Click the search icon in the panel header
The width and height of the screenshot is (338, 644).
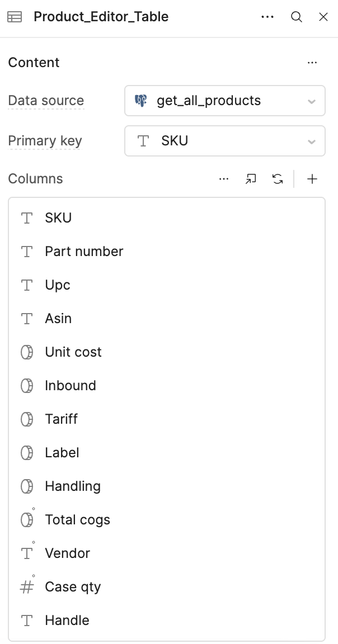click(x=297, y=17)
